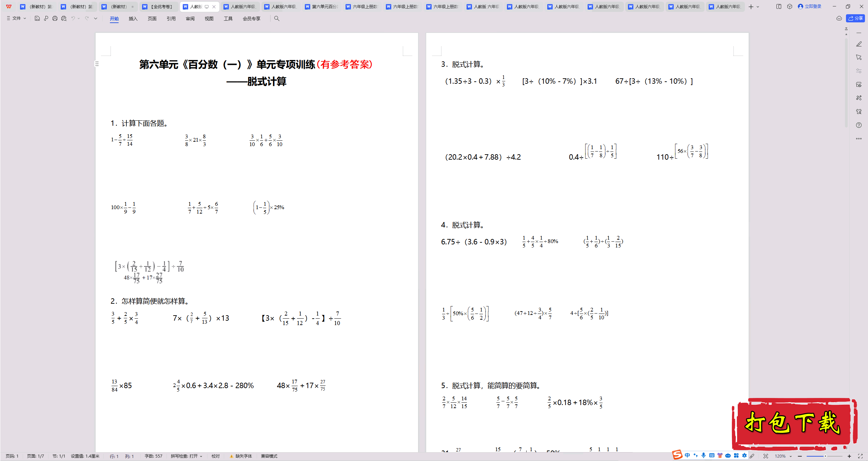This screenshot has width=868, height=461.
Task: Open the sliders settings icon in sidebar
Action: coord(859,71)
